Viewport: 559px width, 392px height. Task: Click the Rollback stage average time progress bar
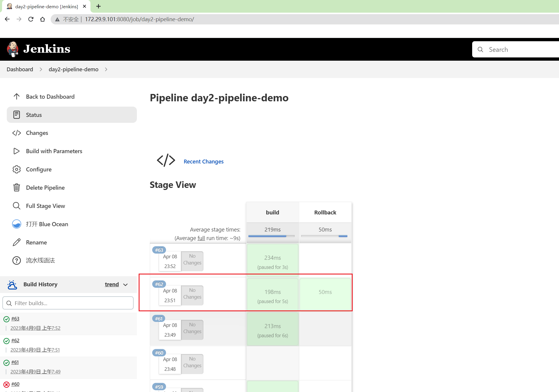click(x=324, y=236)
